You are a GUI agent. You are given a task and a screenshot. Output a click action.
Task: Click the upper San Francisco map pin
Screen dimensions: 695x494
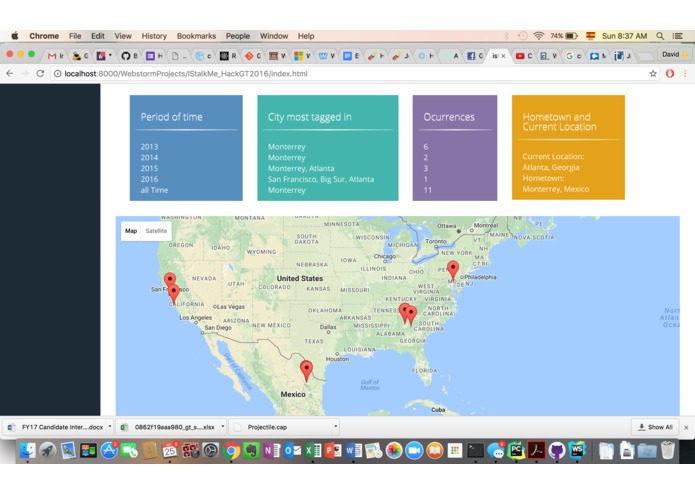170,281
